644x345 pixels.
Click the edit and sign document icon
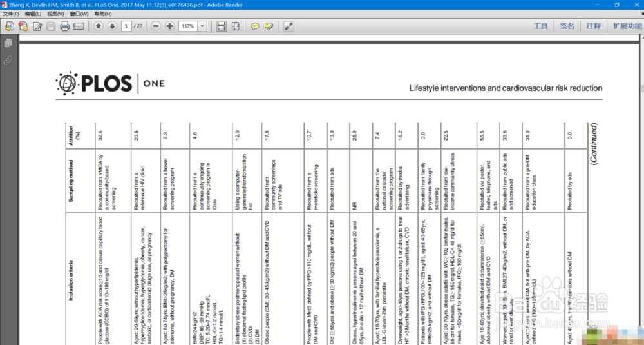(37, 26)
